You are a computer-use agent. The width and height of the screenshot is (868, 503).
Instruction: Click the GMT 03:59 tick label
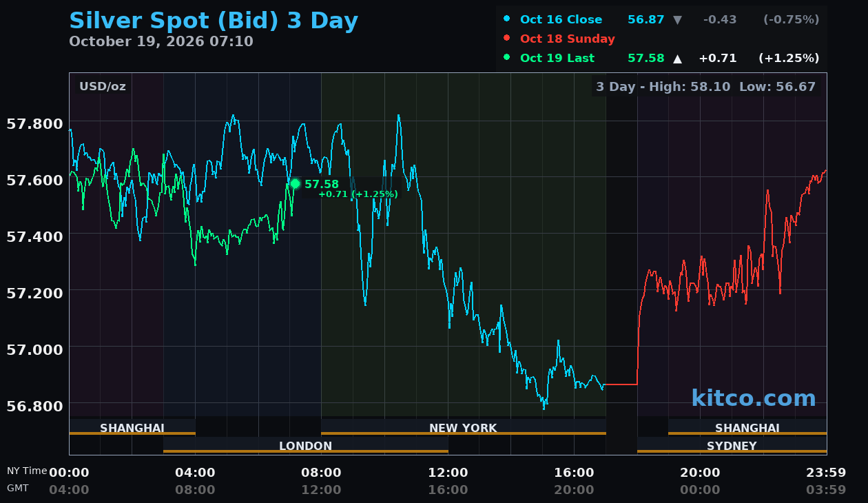click(x=826, y=490)
